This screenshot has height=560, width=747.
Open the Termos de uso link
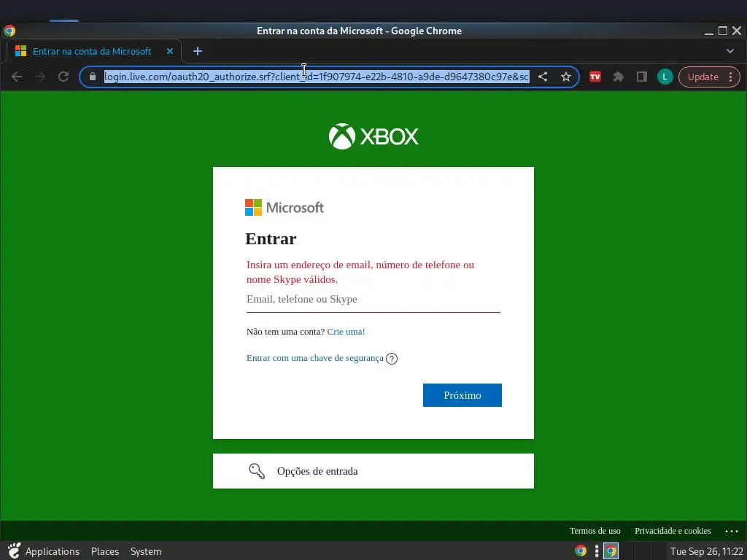595,531
